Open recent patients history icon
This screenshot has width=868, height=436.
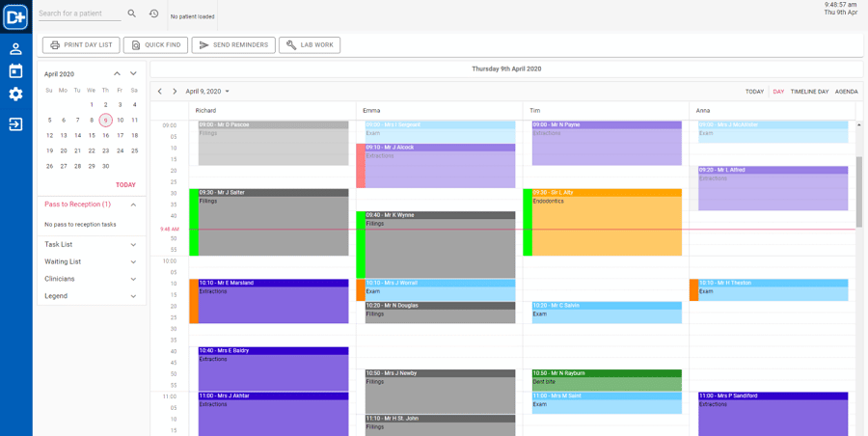tap(154, 14)
